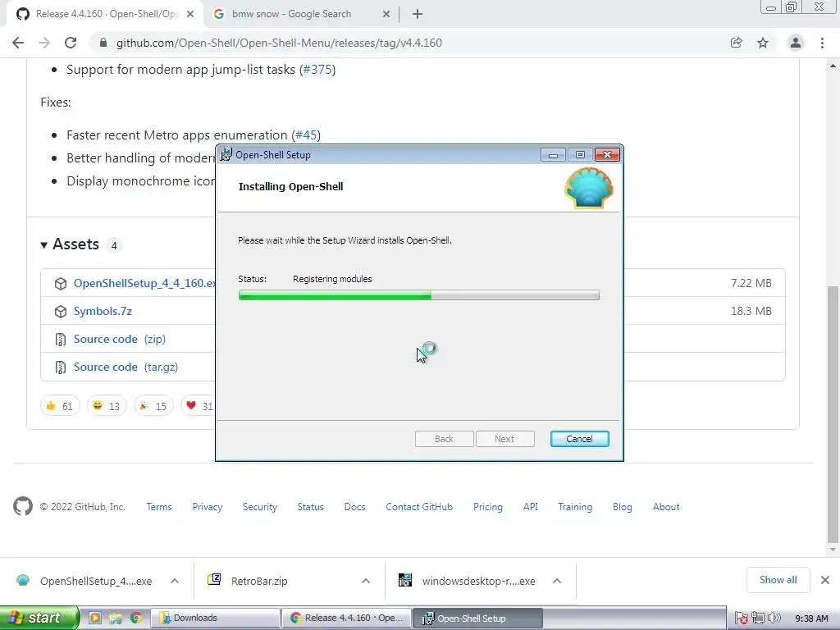The width and height of the screenshot is (840, 630).
Task: Close the bmw snow Google Search tab
Action: coord(386,14)
